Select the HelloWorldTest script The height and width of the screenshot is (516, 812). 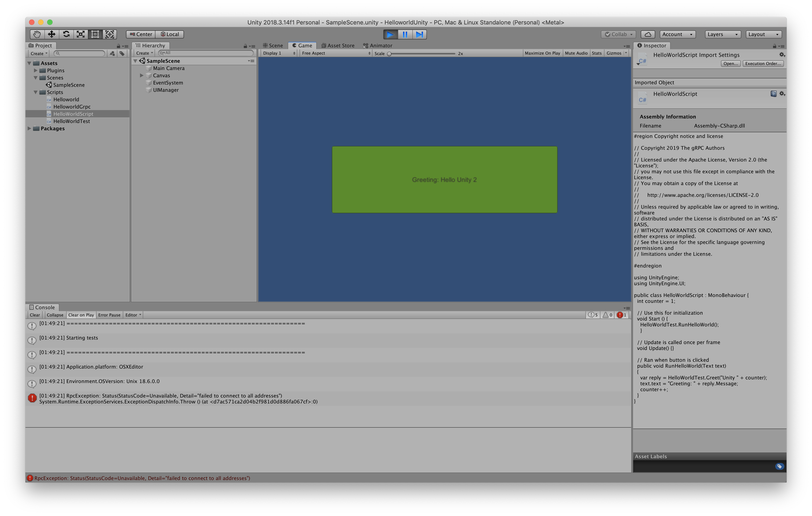[x=72, y=121]
